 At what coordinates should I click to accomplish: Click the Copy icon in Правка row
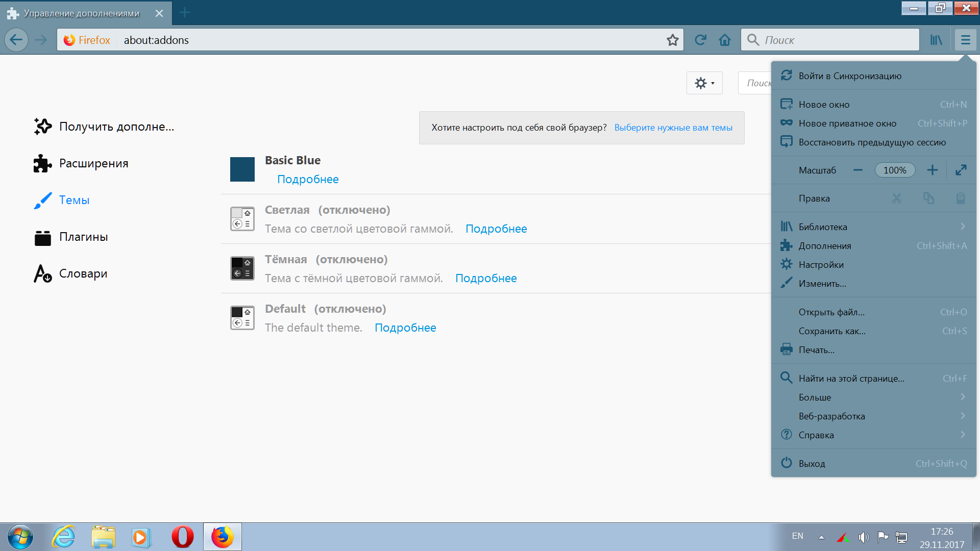928,198
